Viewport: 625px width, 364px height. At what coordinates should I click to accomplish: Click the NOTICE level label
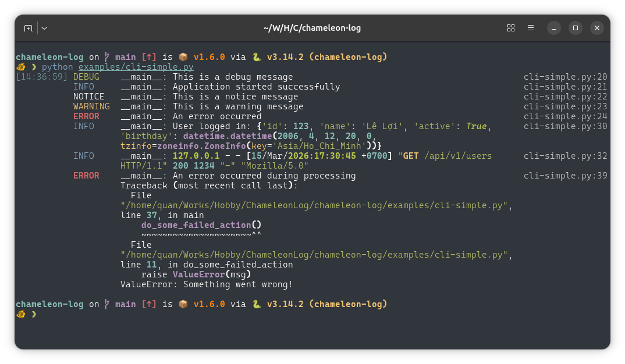click(88, 97)
